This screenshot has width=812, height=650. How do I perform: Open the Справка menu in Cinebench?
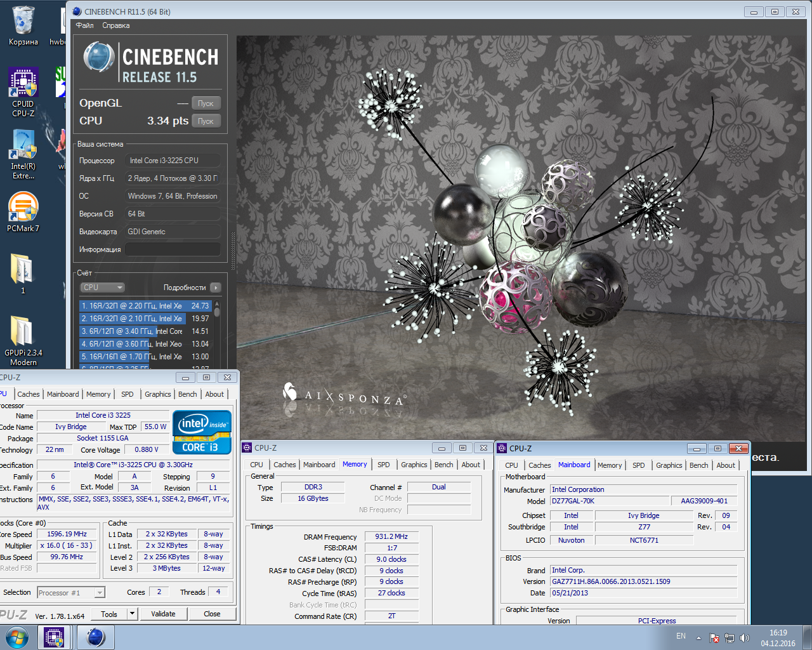(x=116, y=25)
